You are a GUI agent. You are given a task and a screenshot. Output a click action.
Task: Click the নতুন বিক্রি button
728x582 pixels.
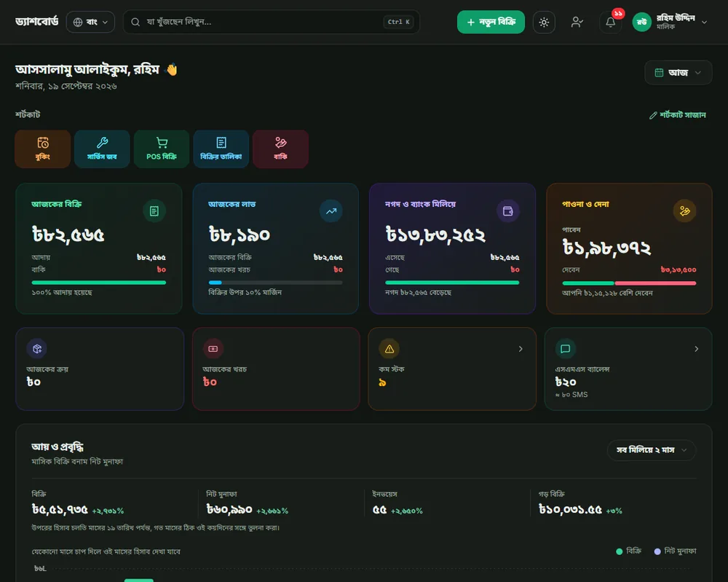(x=491, y=22)
